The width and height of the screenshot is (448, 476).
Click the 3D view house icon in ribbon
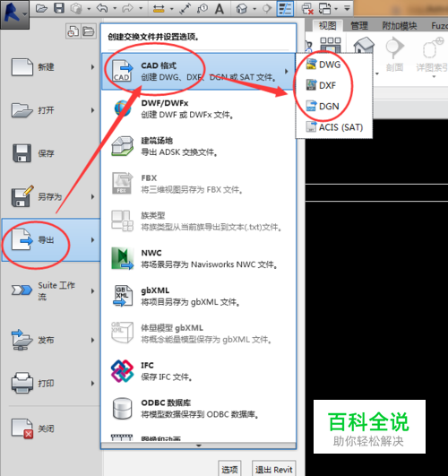pyautogui.click(x=364, y=46)
